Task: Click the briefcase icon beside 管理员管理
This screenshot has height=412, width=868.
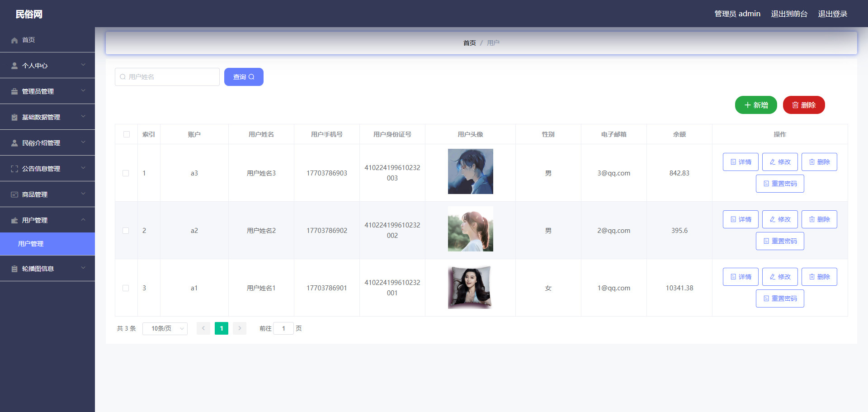Action: click(14, 92)
